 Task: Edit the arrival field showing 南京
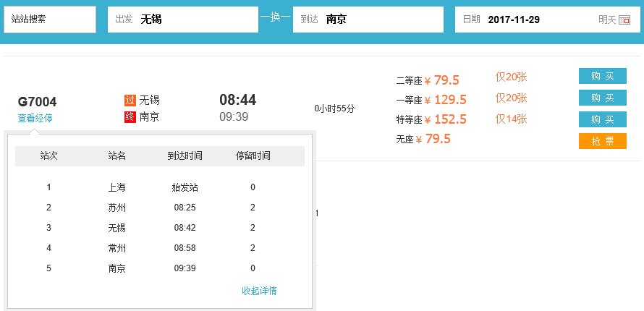(x=368, y=20)
